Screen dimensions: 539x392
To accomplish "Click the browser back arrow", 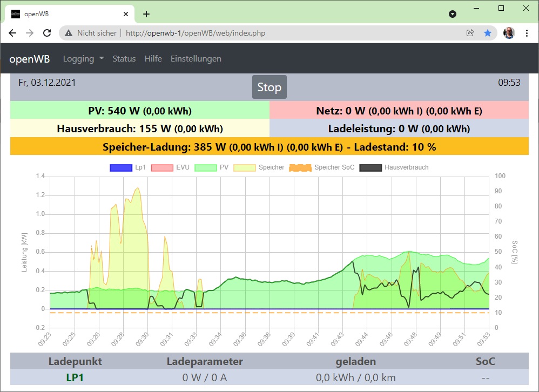I will (x=12, y=33).
